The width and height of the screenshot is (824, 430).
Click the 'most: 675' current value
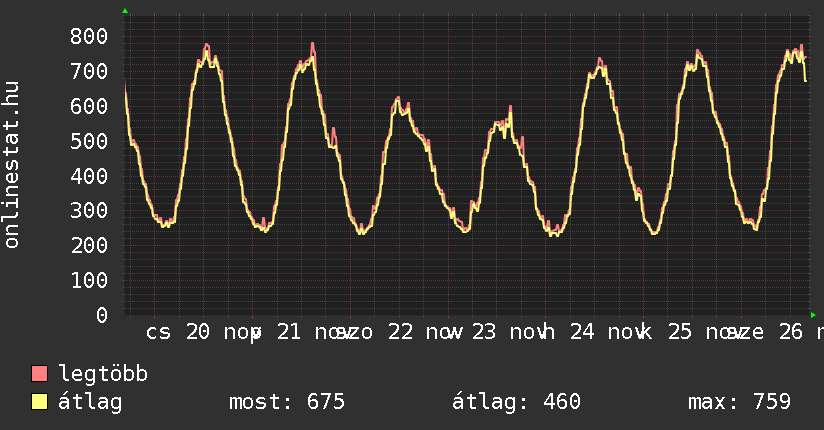(287, 402)
